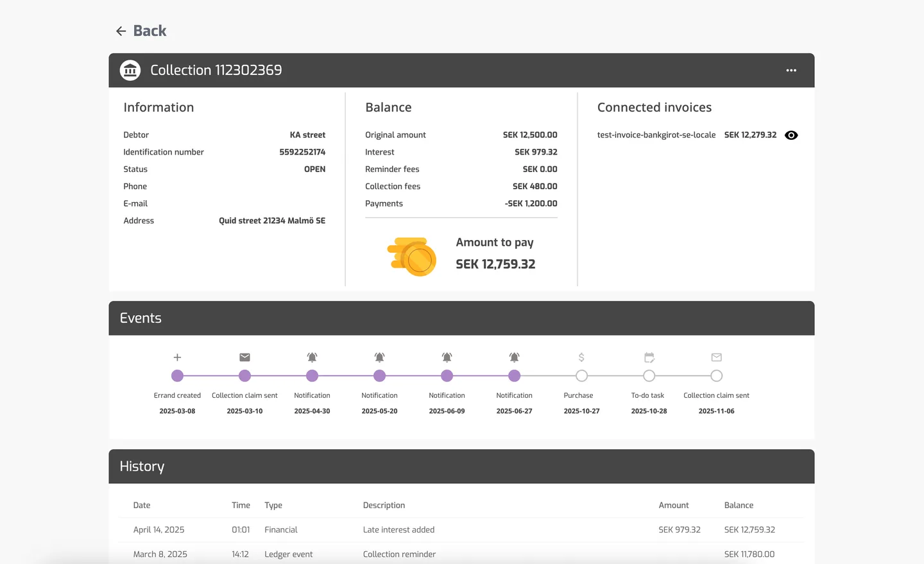The width and height of the screenshot is (924, 564).
Task: Click the Date column header in History
Action: pyautogui.click(x=141, y=506)
